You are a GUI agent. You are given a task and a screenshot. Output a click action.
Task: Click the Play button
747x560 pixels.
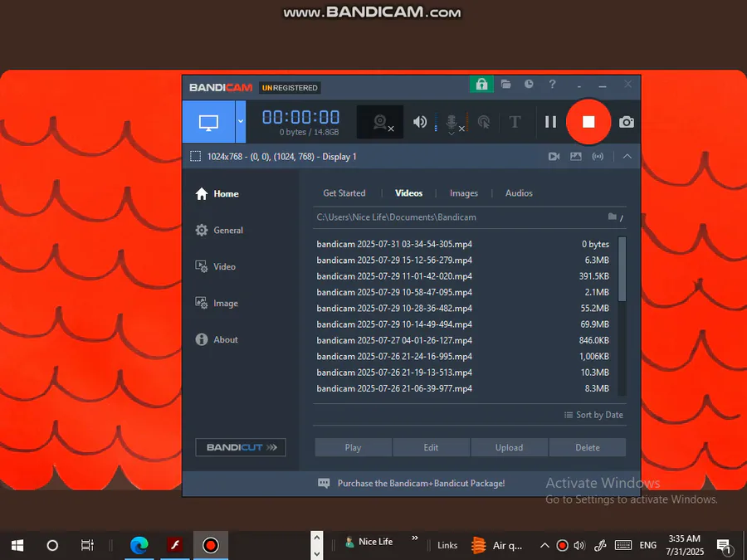[x=353, y=448]
